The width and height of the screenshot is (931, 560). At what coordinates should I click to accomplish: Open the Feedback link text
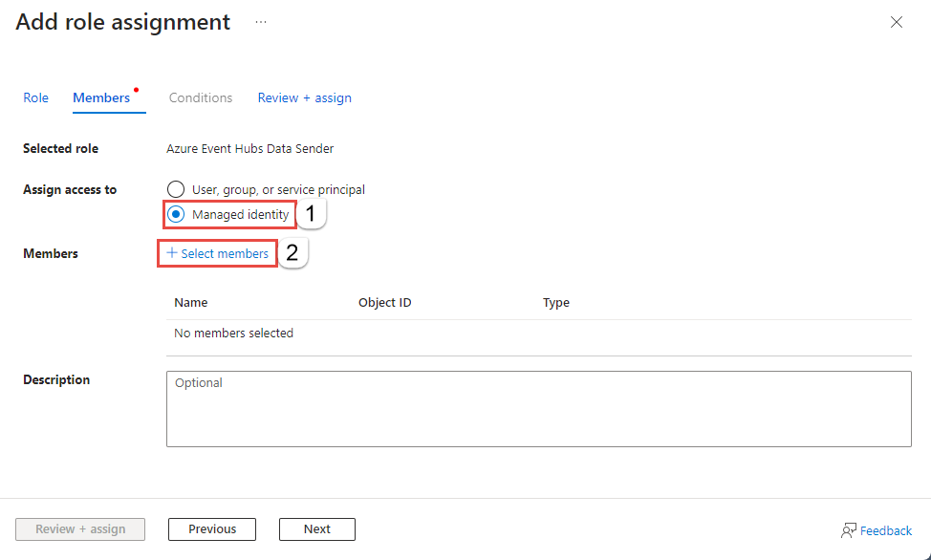pyautogui.click(x=886, y=530)
